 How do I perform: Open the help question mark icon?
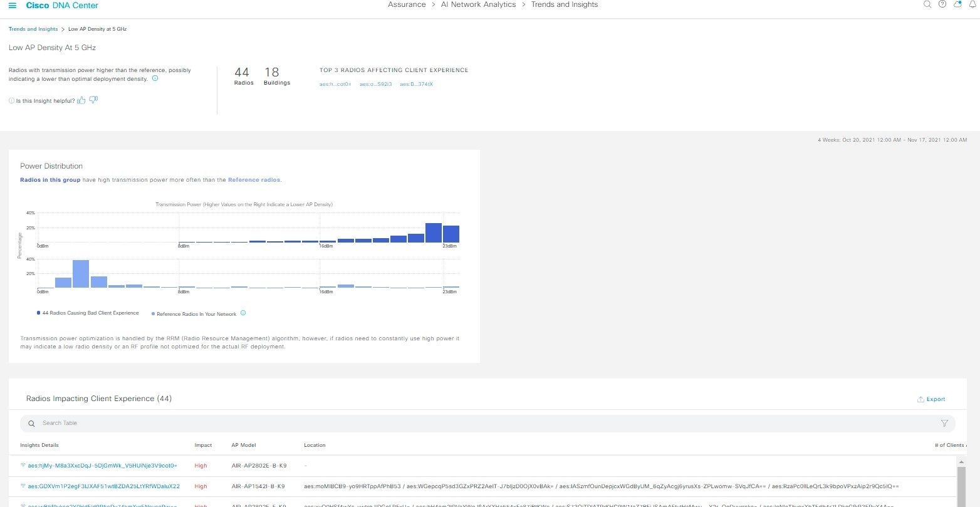[942, 4]
